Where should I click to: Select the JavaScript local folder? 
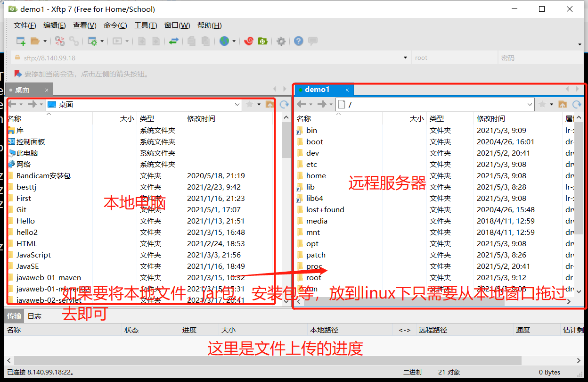(x=33, y=255)
